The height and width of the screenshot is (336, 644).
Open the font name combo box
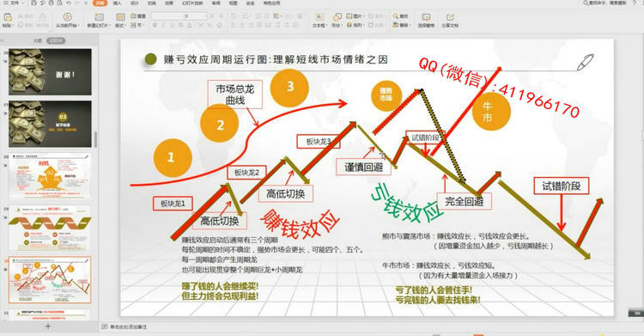pyautogui.click(x=167, y=16)
